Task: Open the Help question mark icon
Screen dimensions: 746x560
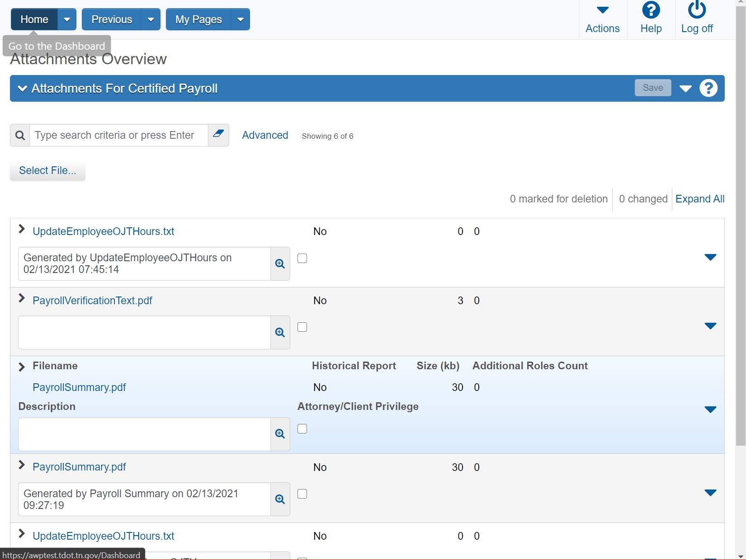Action: (x=651, y=10)
